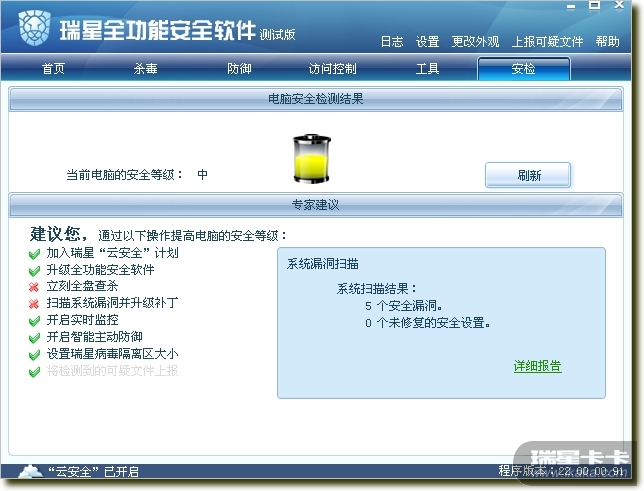The height and width of the screenshot is (491, 644).
Task: Open the 帮助 menu
Action: coord(607,41)
